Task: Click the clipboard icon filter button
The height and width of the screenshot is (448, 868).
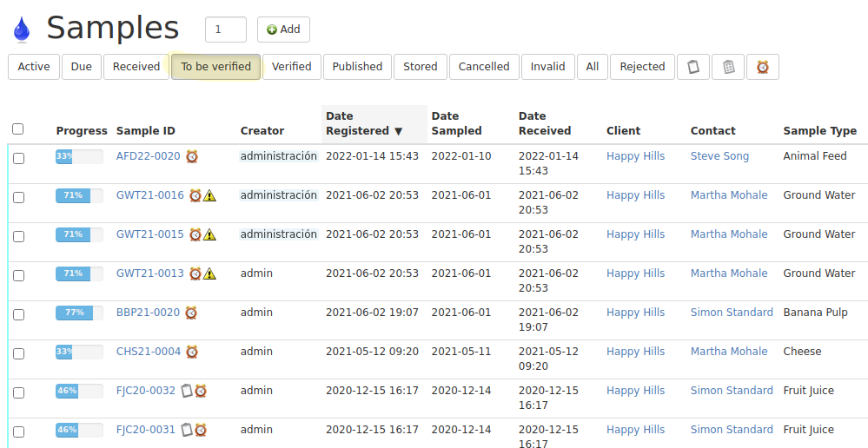Action: tap(692, 67)
